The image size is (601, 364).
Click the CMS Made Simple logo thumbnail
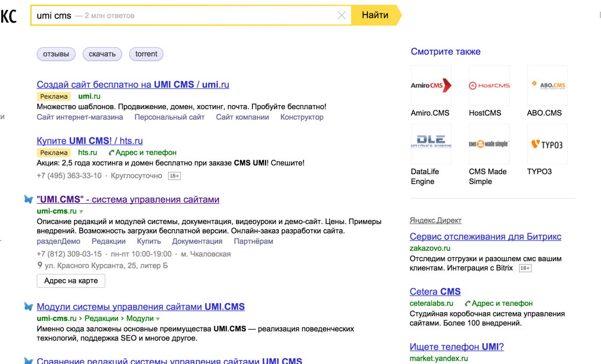tap(489, 144)
